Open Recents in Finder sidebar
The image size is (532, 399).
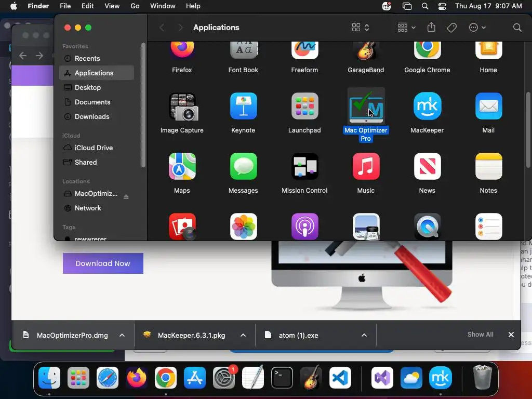97,58
